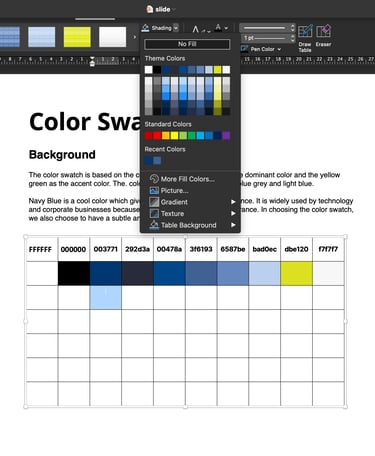Apply the yellow table style
The height and width of the screenshot is (456, 375).
point(77,37)
